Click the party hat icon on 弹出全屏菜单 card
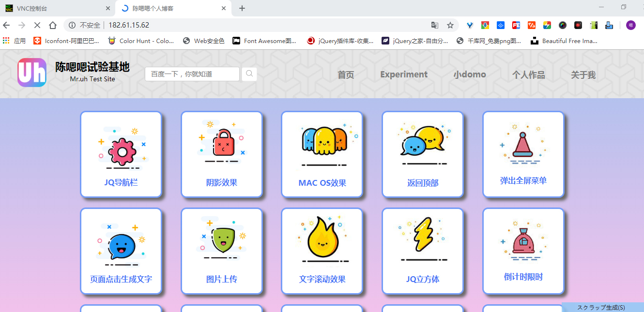 point(523,144)
